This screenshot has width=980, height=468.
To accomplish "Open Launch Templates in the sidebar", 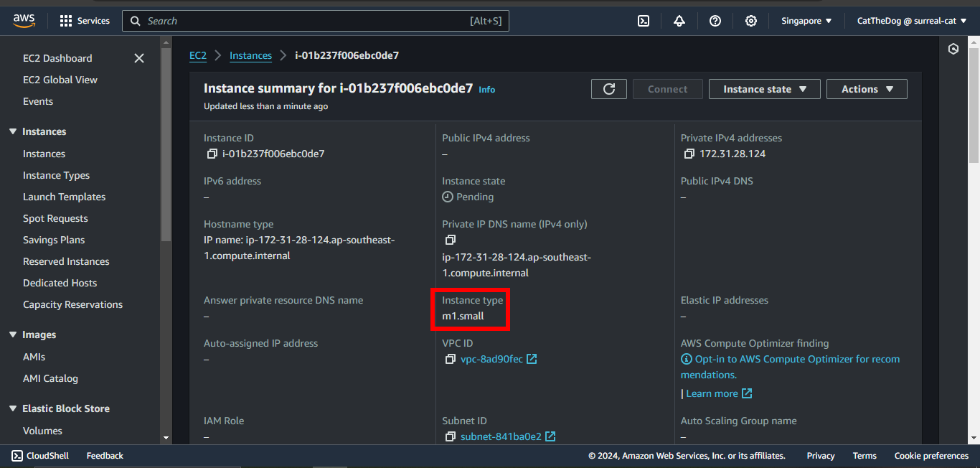I will coord(64,197).
